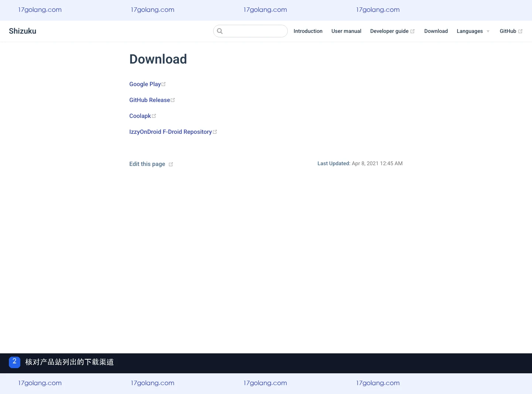Screen dimensions: 532x394
Task: Open IzzyOnDroid F-Droid Repository link
Action: (173, 132)
